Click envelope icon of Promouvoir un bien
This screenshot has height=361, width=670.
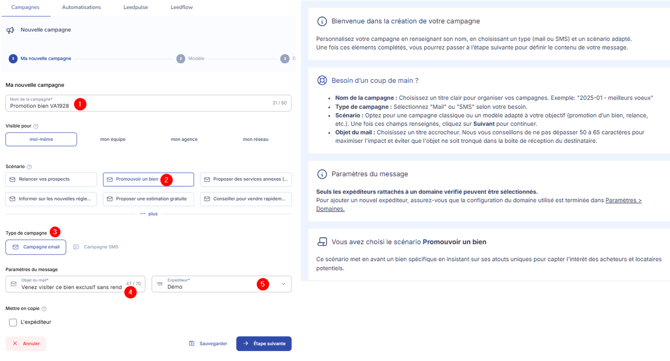[x=110, y=179]
